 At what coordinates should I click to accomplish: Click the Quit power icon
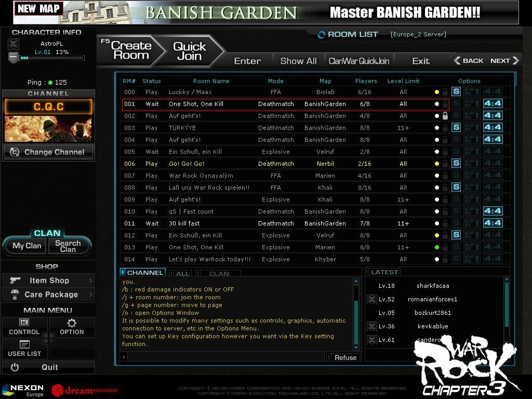pyautogui.click(x=15, y=367)
